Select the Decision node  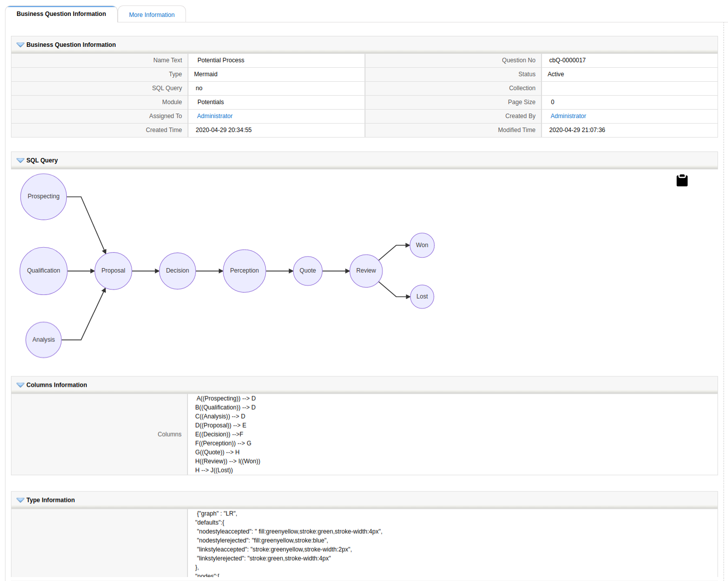pos(178,271)
